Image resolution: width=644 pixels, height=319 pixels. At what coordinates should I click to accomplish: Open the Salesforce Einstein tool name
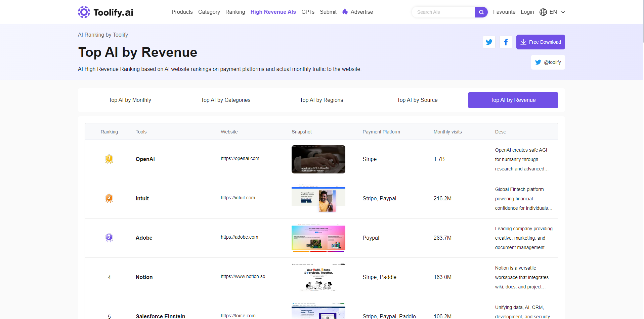(x=161, y=316)
